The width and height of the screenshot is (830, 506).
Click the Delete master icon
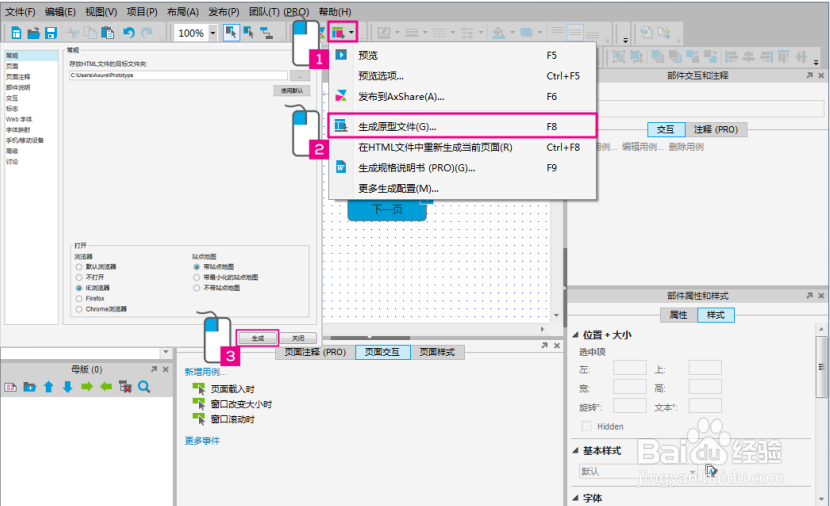tap(125, 387)
